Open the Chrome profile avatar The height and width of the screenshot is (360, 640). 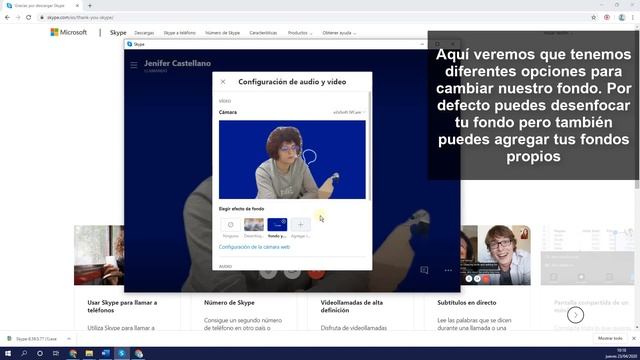pyautogui.click(x=622, y=18)
